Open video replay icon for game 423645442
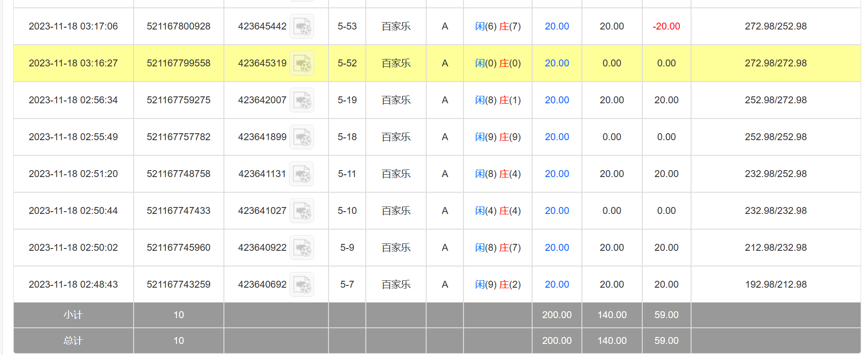 click(302, 26)
